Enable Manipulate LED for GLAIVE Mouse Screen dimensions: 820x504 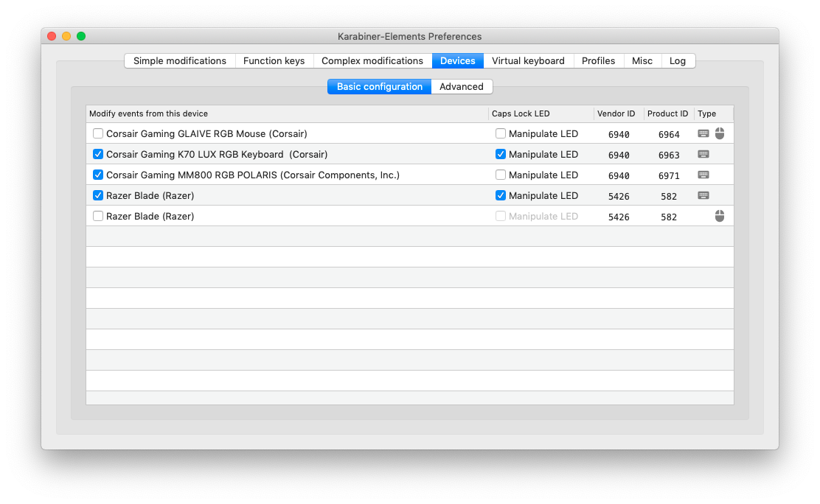(x=501, y=134)
